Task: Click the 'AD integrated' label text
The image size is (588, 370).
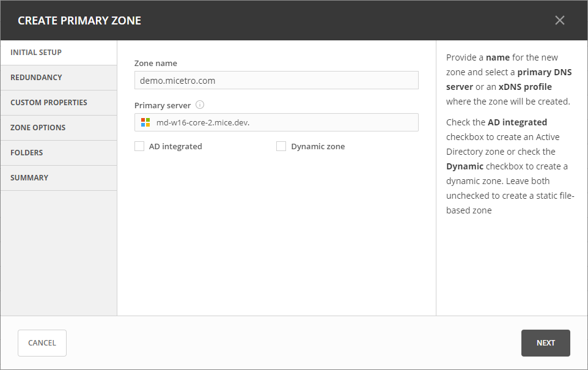Action: click(x=175, y=146)
